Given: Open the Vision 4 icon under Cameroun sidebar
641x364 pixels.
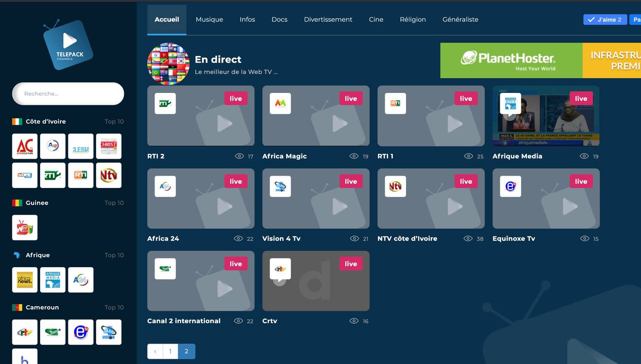Looking at the screenshot, I should 109,332.
